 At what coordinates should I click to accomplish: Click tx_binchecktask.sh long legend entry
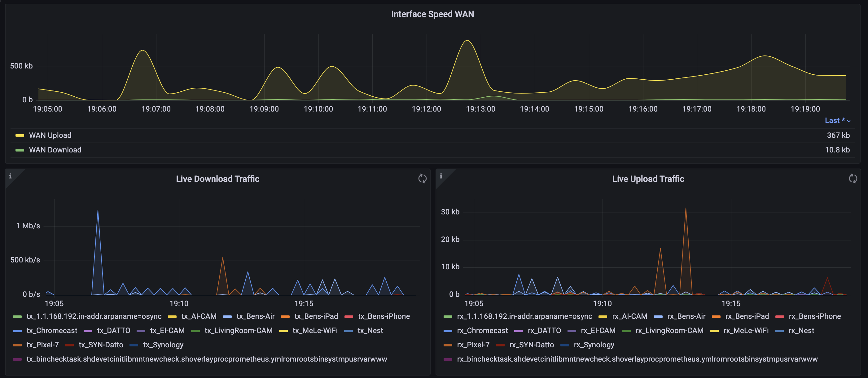tap(207, 359)
